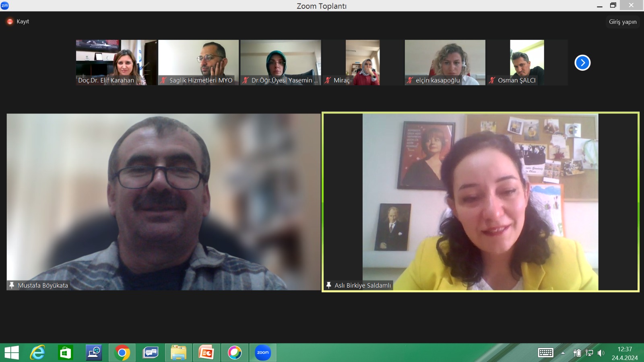Open the volume control speaker icon
Screen dimensions: 644x362
(601, 353)
